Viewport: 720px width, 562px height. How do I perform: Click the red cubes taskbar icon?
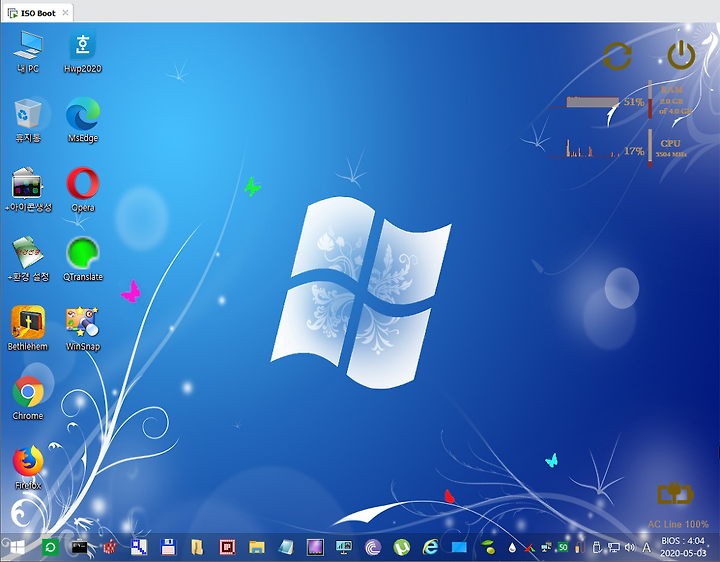pyautogui.click(x=110, y=547)
